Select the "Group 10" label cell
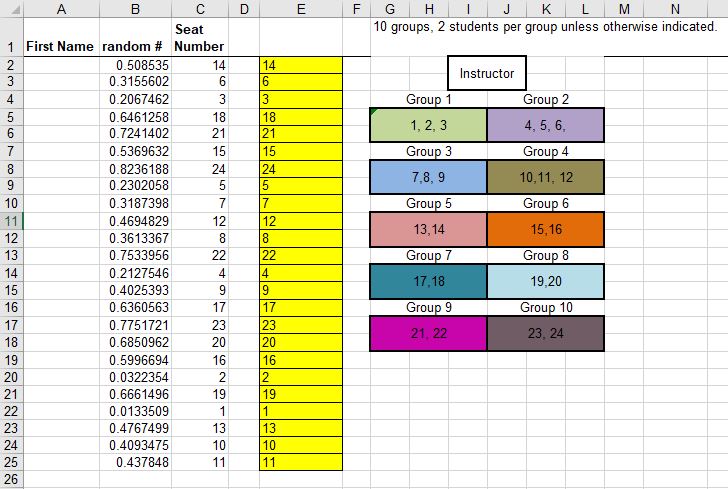Viewport: 728px width, 489px height. pyautogui.click(x=546, y=307)
